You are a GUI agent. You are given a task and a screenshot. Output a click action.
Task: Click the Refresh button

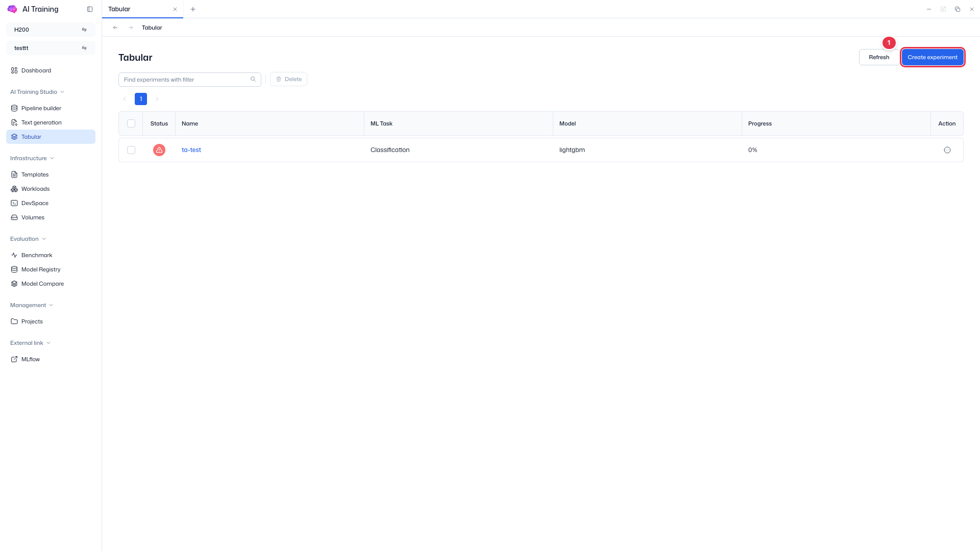click(x=879, y=57)
